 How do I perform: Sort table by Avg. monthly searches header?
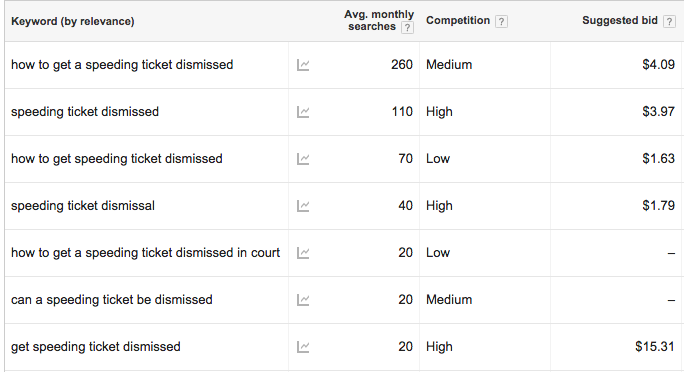click(379, 20)
